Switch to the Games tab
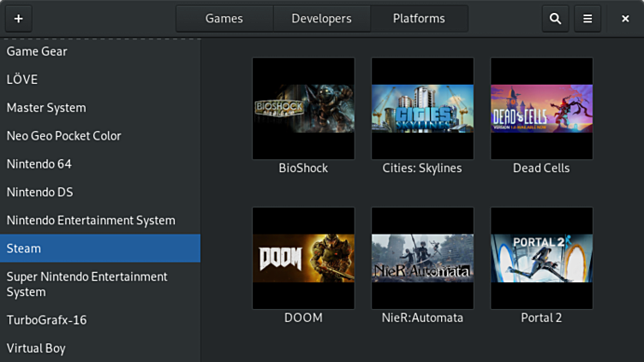Image resolution: width=644 pixels, height=362 pixels. click(x=224, y=18)
